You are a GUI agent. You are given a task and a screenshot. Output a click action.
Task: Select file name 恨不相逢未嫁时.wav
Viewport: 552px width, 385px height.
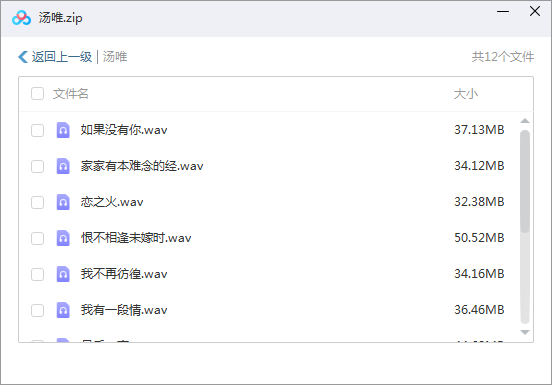136,238
